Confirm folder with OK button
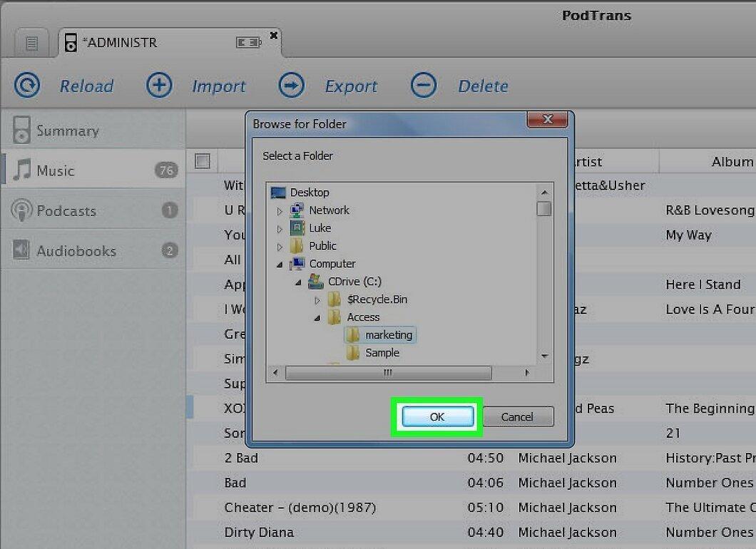756x549 pixels. point(437,416)
